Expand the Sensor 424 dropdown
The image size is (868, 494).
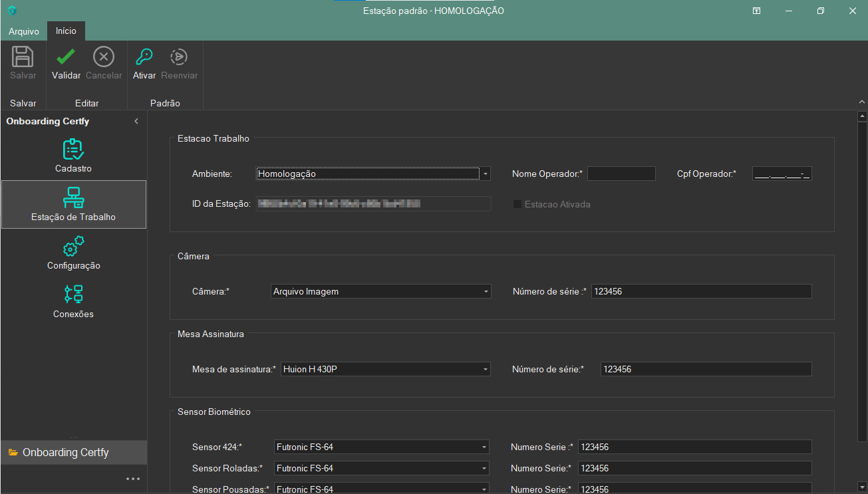(484, 447)
